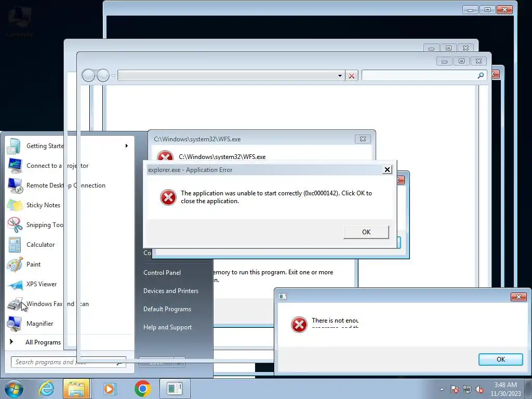532x399 pixels.
Task: Click the Magnifier icon
Action: [x=15, y=323]
